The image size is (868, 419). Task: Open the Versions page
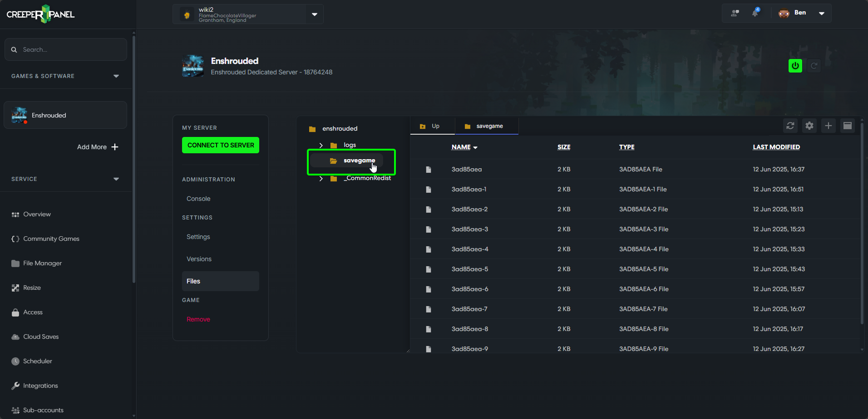[199, 259]
